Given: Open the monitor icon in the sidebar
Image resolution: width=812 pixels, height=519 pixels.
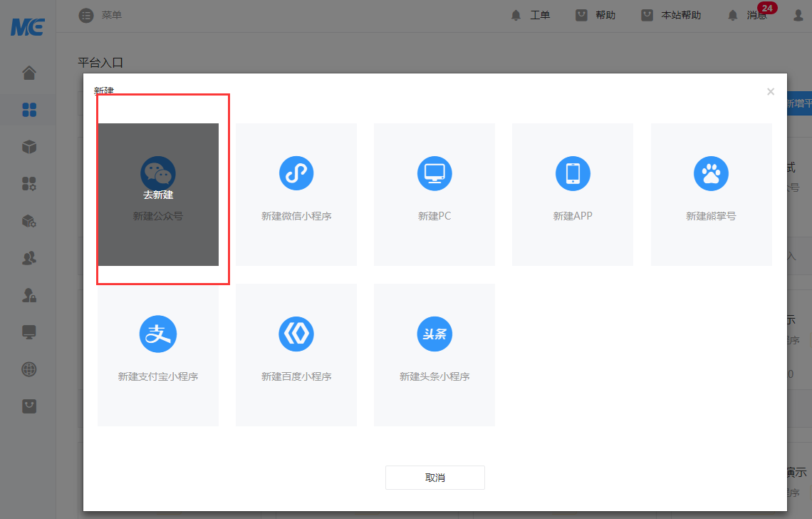Looking at the screenshot, I should pyautogui.click(x=29, y=332).
